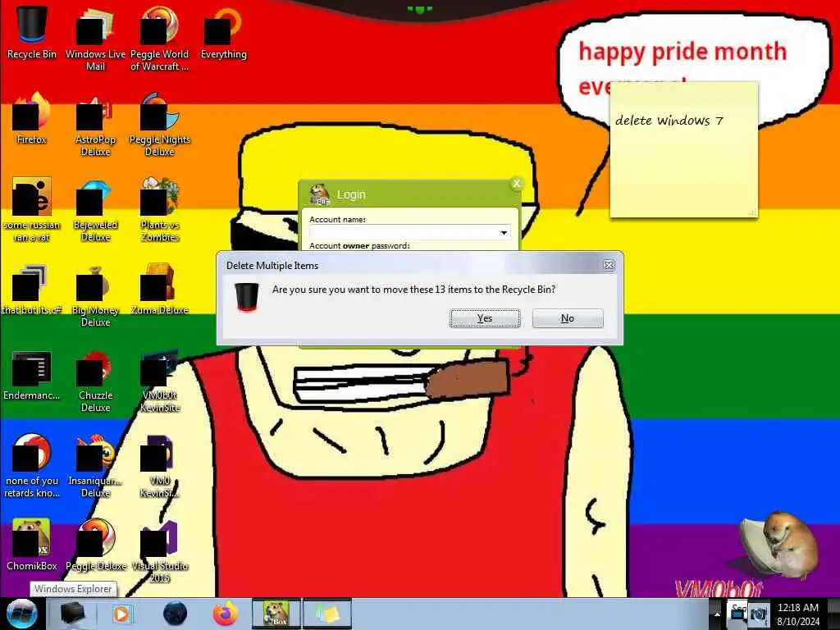Viewport: 840px width, 630px height.
Task: Open Firefox from the taskbar
Action: pyautogui.click(x=226, y=614)
